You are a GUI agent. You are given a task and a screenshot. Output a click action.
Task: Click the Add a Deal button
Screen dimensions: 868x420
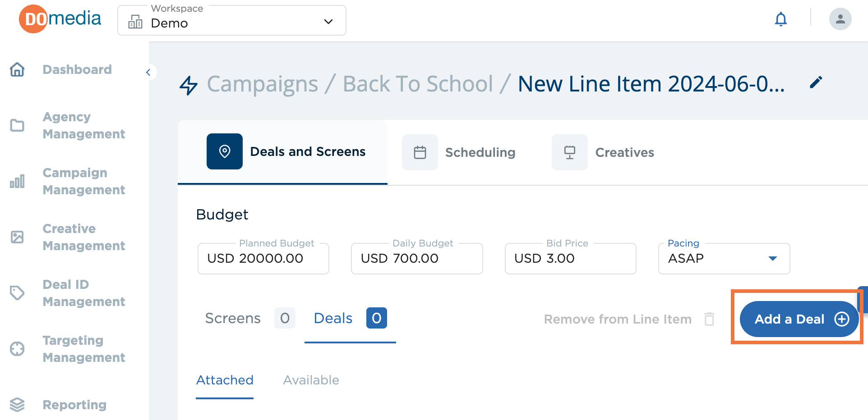pos(799,319)
